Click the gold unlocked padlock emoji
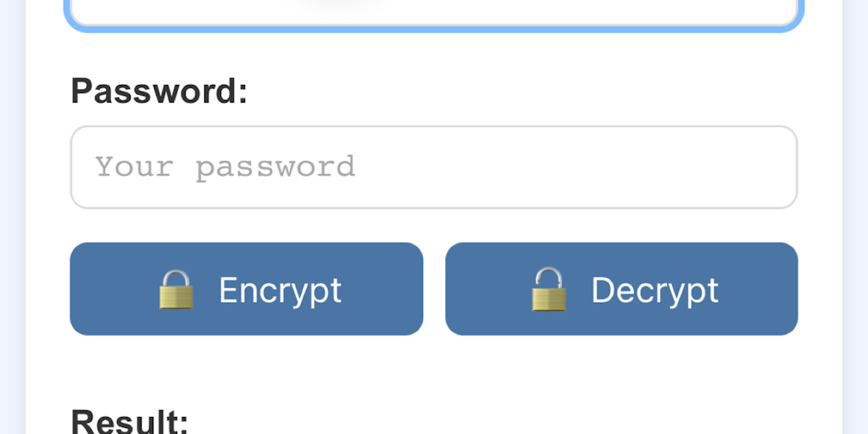868x434 pixels. [548, 289]
